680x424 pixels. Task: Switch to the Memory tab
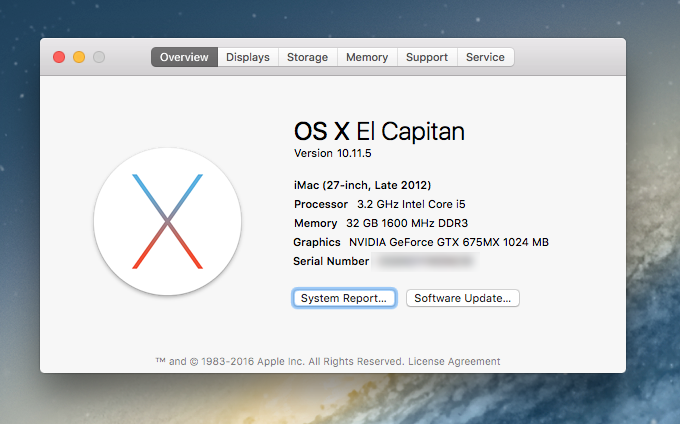point(367,57)
